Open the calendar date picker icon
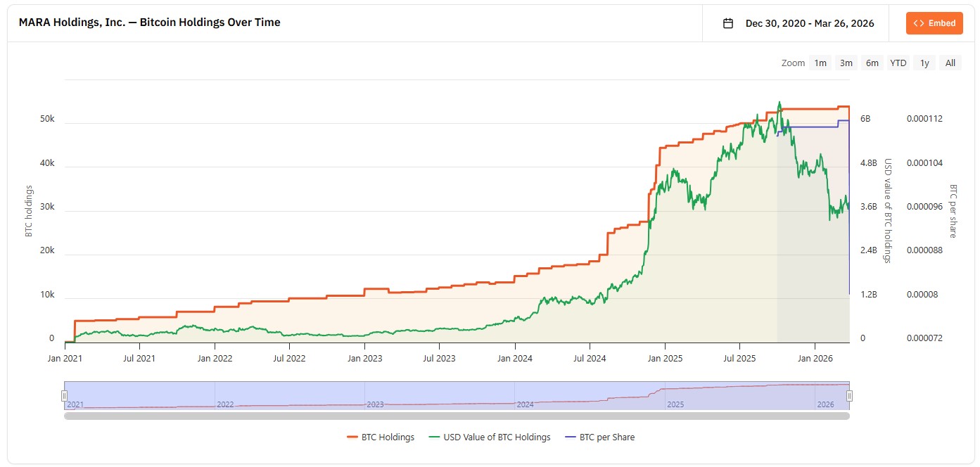Screen dimensions: 980x467 pos(730,23)
